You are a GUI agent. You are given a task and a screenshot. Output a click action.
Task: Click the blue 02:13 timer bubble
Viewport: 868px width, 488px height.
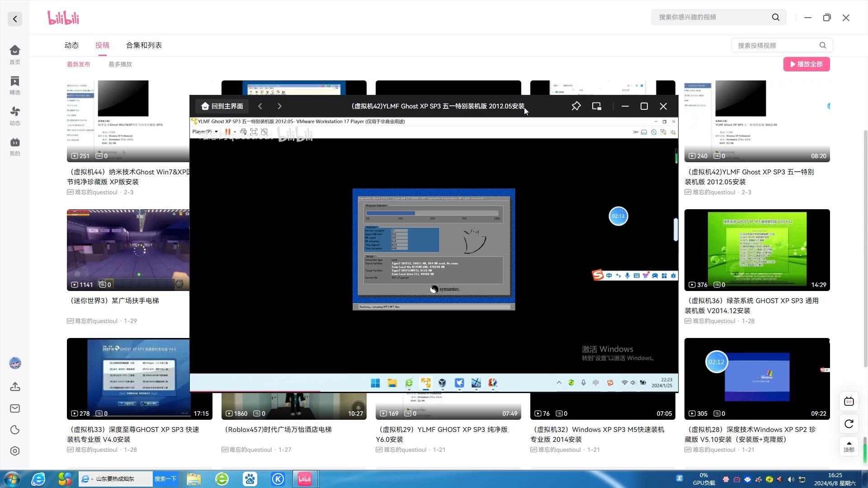pos(618,216)
